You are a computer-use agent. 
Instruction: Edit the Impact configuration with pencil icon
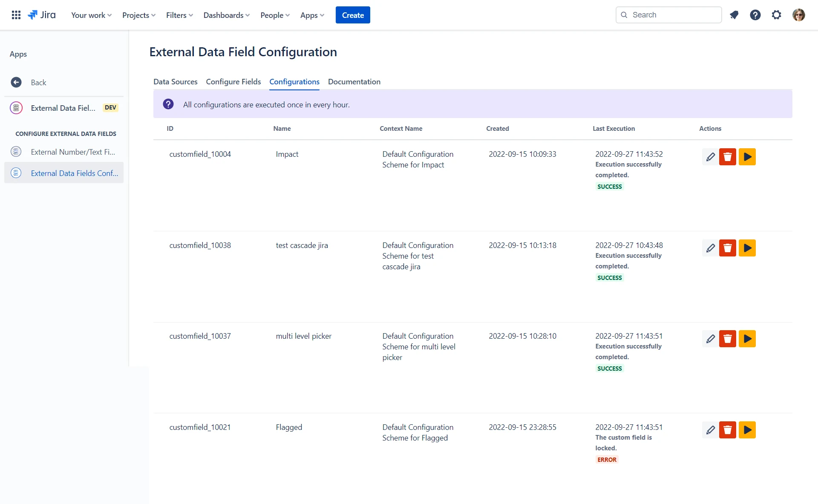710,157
